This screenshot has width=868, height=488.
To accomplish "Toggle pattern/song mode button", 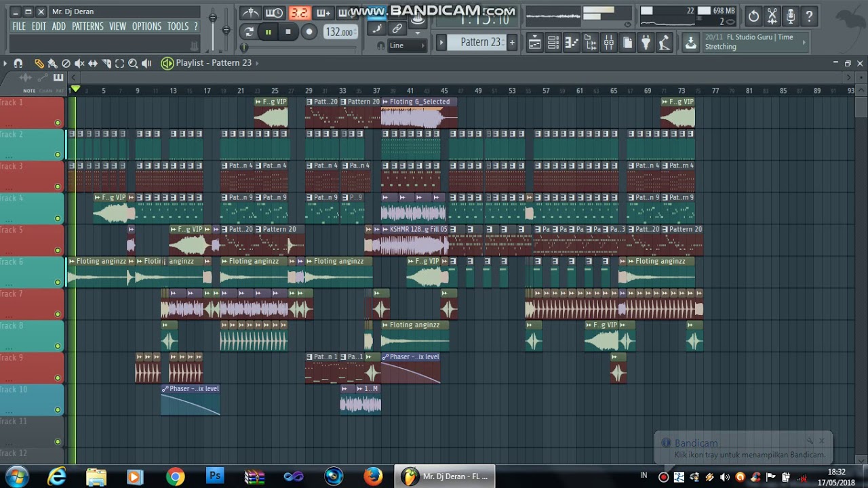I will coord(249,32).
